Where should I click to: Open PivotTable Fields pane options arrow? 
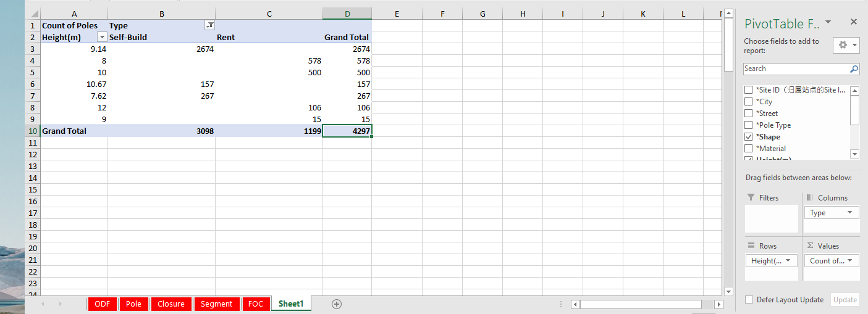coord(828,22)
